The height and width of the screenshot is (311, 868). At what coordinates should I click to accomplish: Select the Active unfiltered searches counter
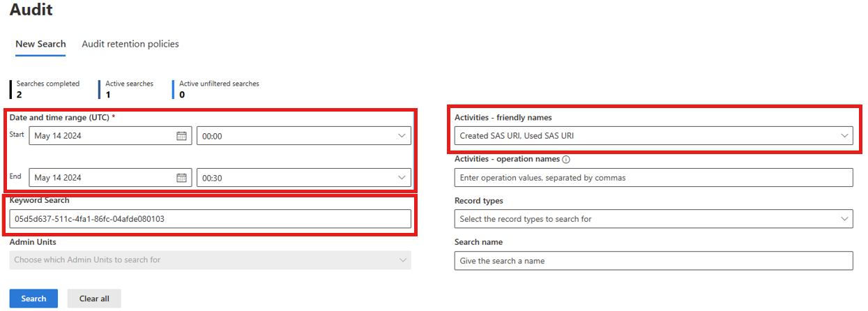[218, 89]
